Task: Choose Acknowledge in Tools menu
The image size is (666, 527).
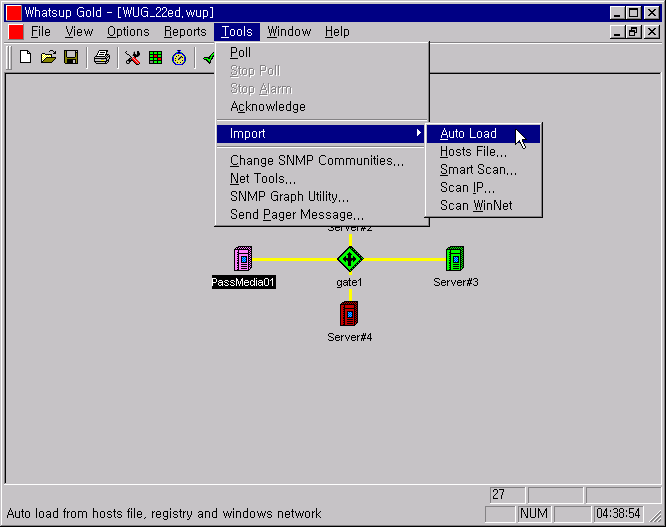Action: [322, 107]
